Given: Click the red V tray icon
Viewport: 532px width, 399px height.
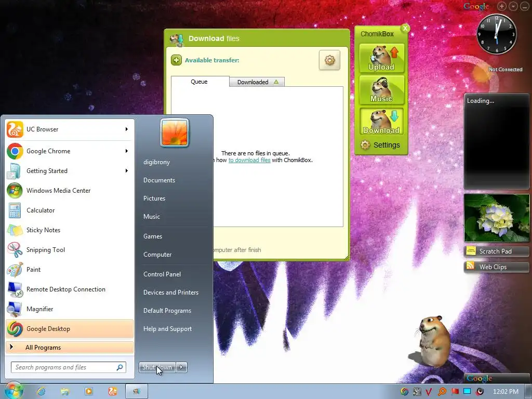Looking at the screenshot, I should pyautogui.click(x=429, y=392).
